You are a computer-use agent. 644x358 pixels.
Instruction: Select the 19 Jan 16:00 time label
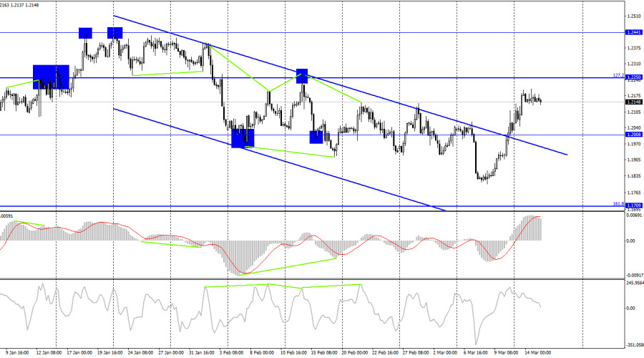coord(110,353)
